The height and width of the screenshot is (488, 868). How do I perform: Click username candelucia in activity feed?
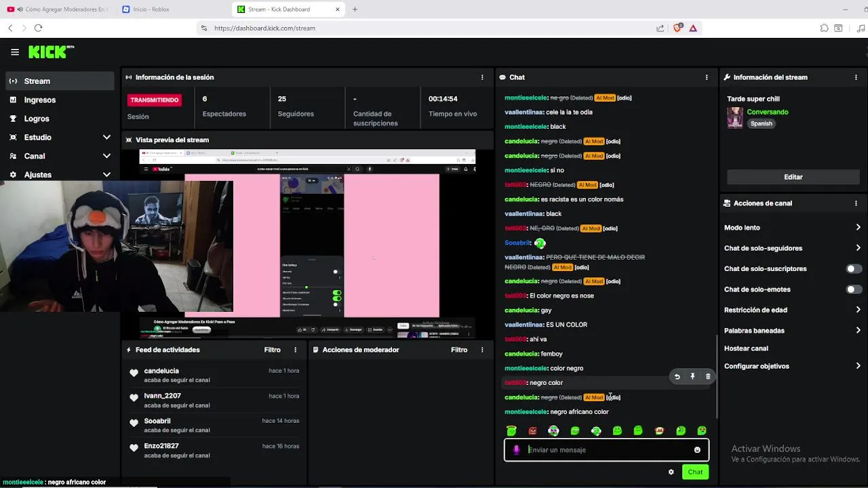161,371
